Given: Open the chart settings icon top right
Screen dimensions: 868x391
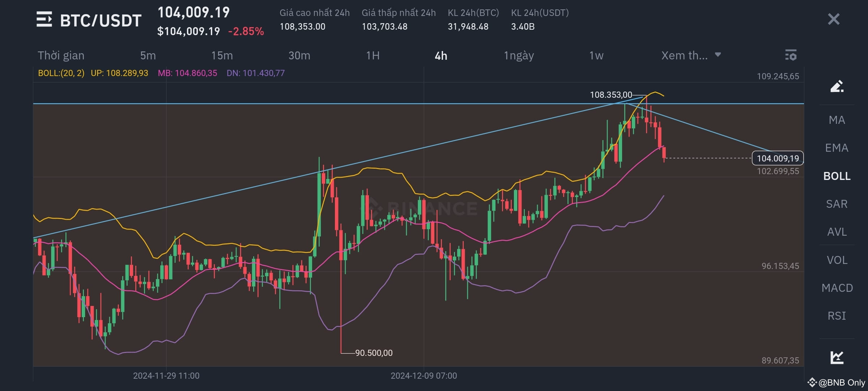Looking at the screenshot, I should click(791, 55).
